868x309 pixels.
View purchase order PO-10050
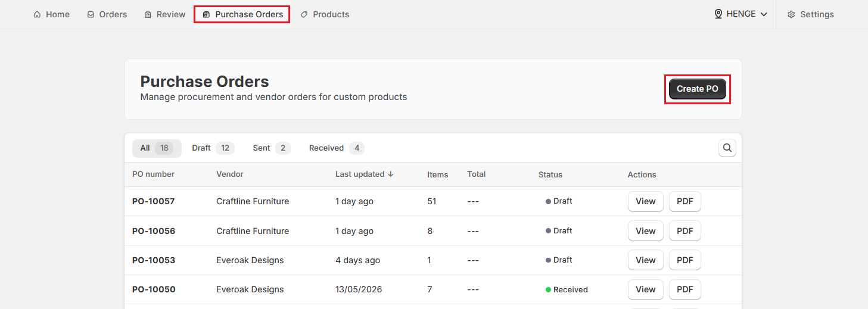click(x=646, y=289)
